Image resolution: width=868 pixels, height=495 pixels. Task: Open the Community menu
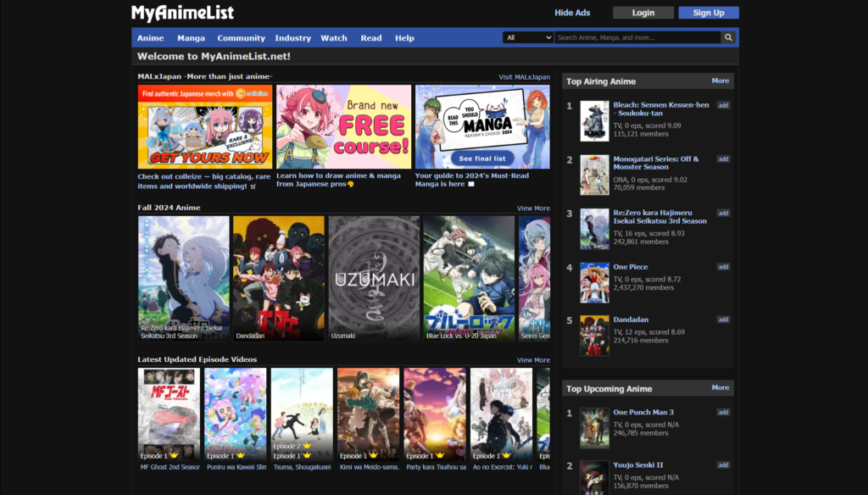pyautogui.click(x=242, y=38)
